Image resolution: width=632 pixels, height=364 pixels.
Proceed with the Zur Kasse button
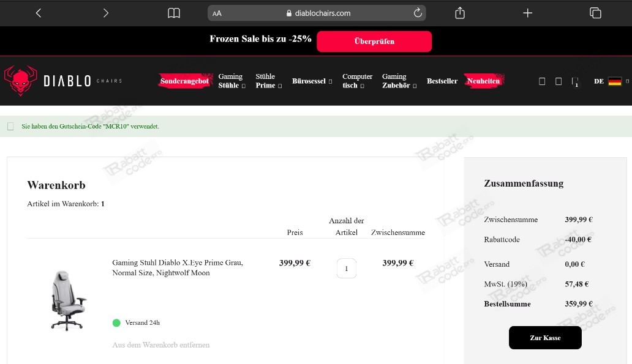(544, 338)
